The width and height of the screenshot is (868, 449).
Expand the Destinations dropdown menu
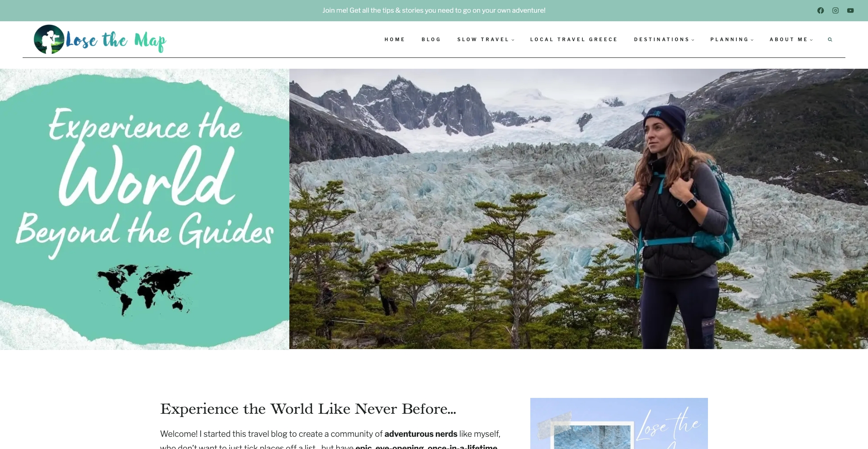[664, 39]
